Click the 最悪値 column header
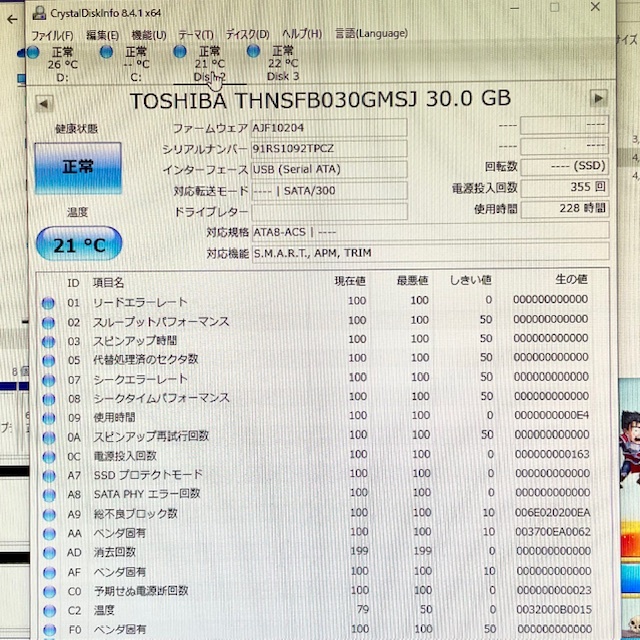This screenshot has height=640, width=640. tap(412, 280)
